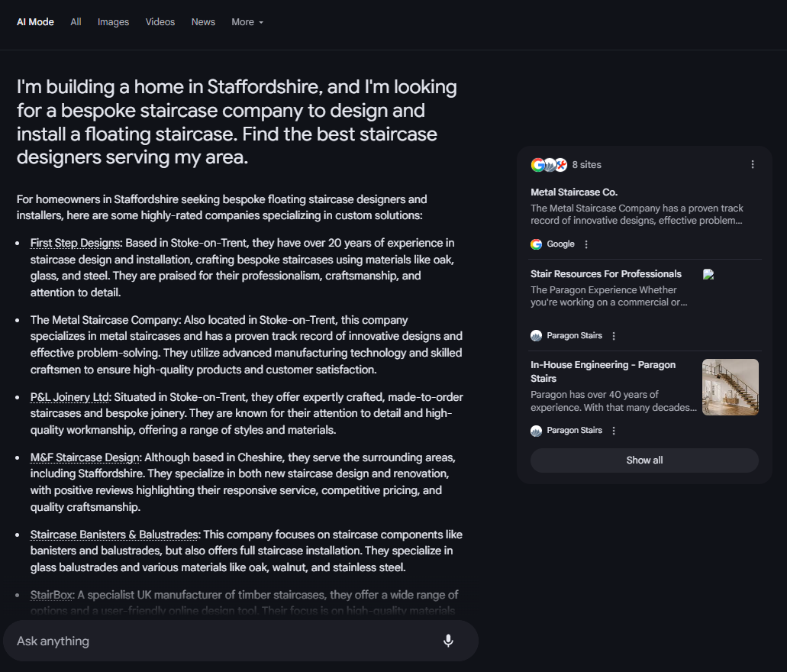Switch to the Videos tab
Screen dimensions: 787x672
pyautogui.click(x=160, y=22)
